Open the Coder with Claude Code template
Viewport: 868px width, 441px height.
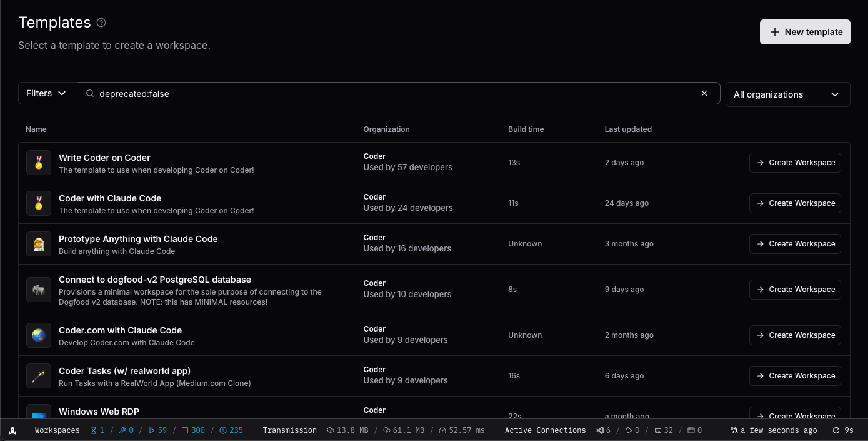(110, 198)
